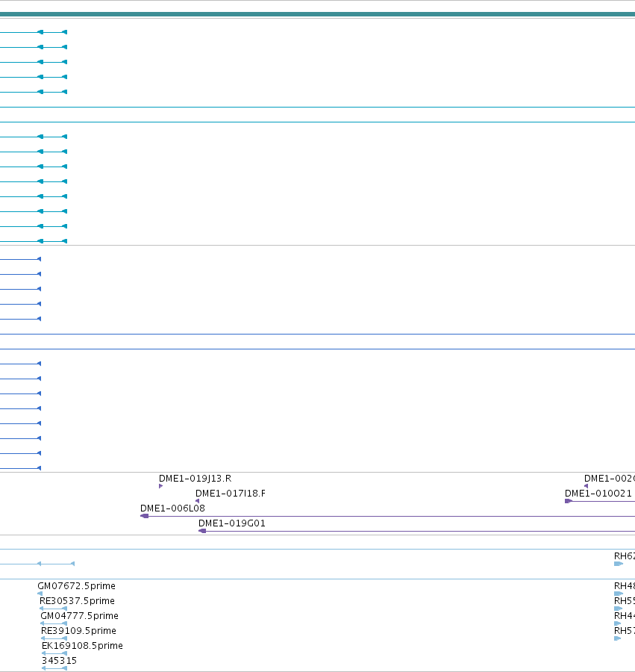Click the RE39109.5prime EST label

tap(78, 631)
